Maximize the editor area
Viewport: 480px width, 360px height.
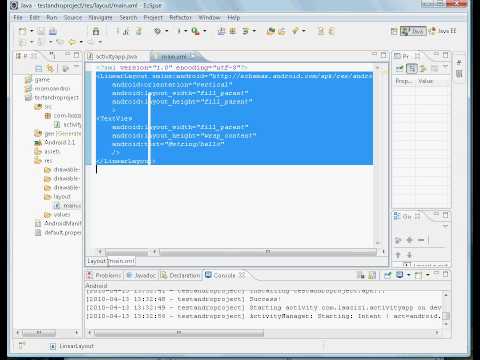pyautogui.click(x=383, y=55)
